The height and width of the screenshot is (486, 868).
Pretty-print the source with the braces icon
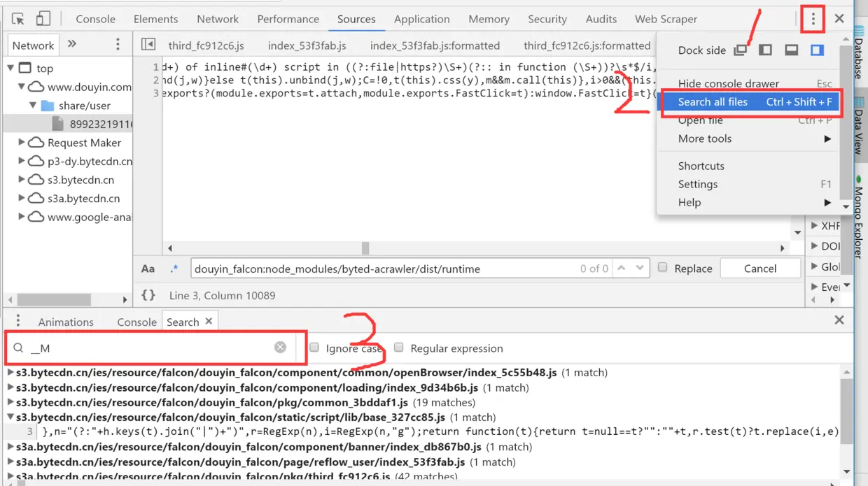tap(148, 295)
